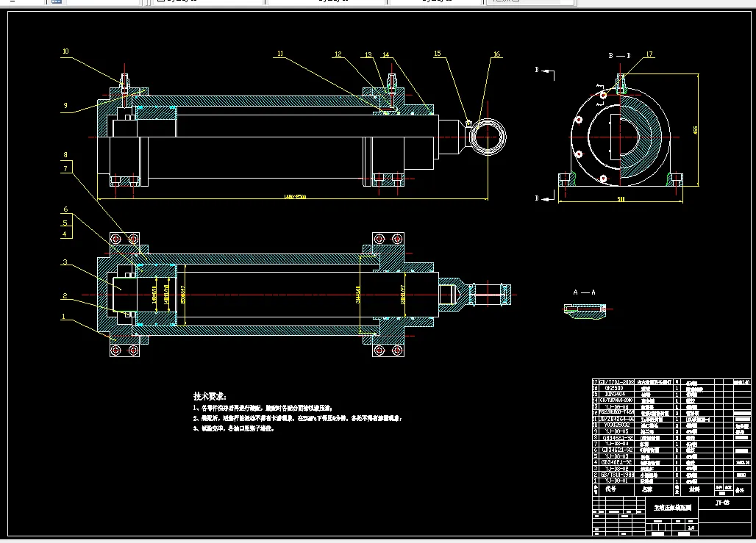Select balloon number 16 label

[x=496, y=54]
